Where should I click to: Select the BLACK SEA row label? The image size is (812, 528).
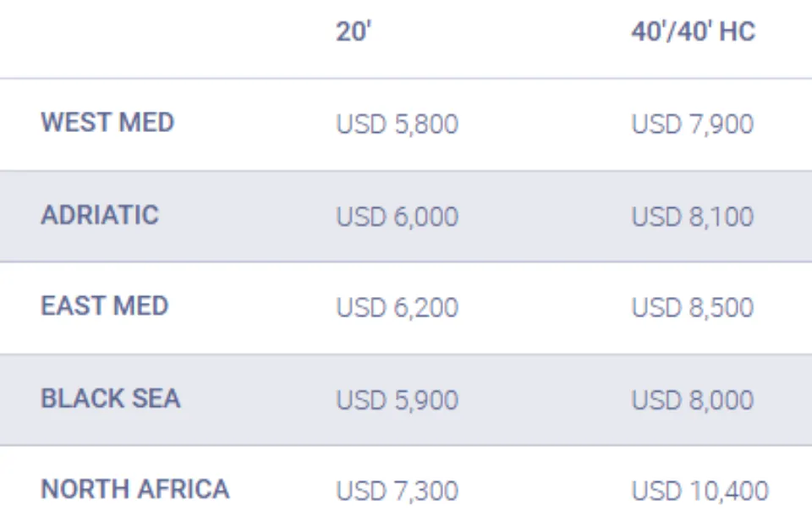tap(110, 399)
